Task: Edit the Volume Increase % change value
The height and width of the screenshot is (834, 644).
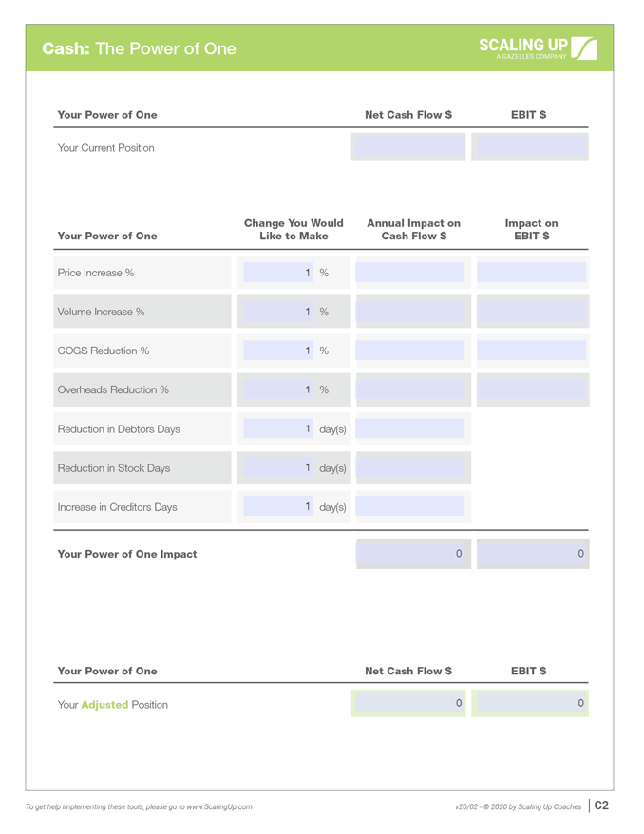Action: point(278,312)
